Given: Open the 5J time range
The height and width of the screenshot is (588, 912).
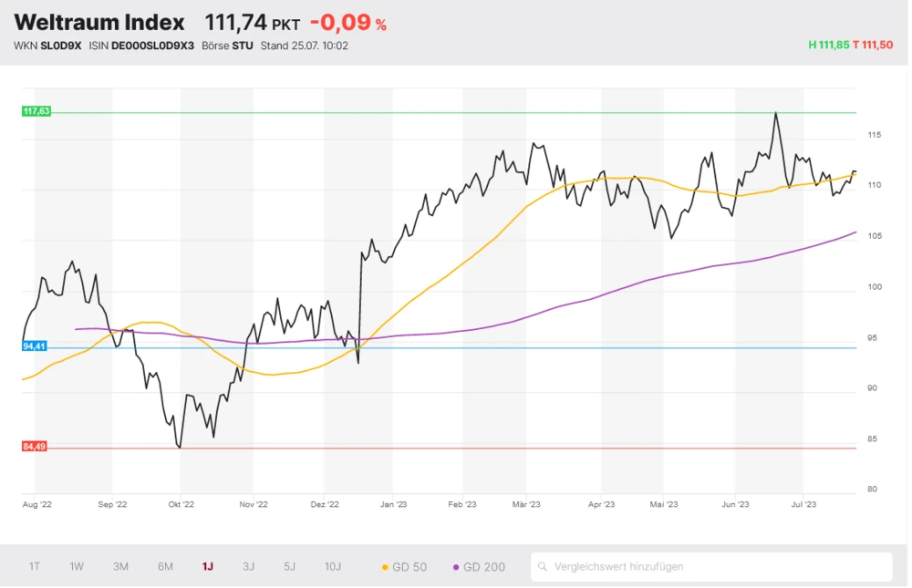Looking at the screenshot, I should 289,567.
